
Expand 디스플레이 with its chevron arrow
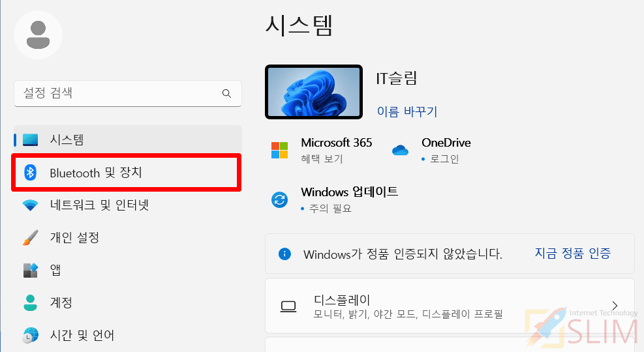pos(615,306)
